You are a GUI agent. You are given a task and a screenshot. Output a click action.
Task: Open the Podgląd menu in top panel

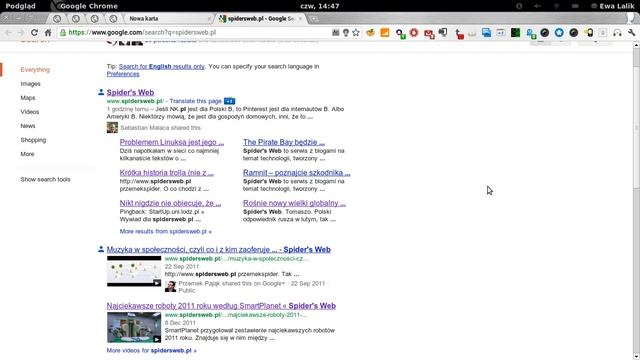(x=20, y=6)
